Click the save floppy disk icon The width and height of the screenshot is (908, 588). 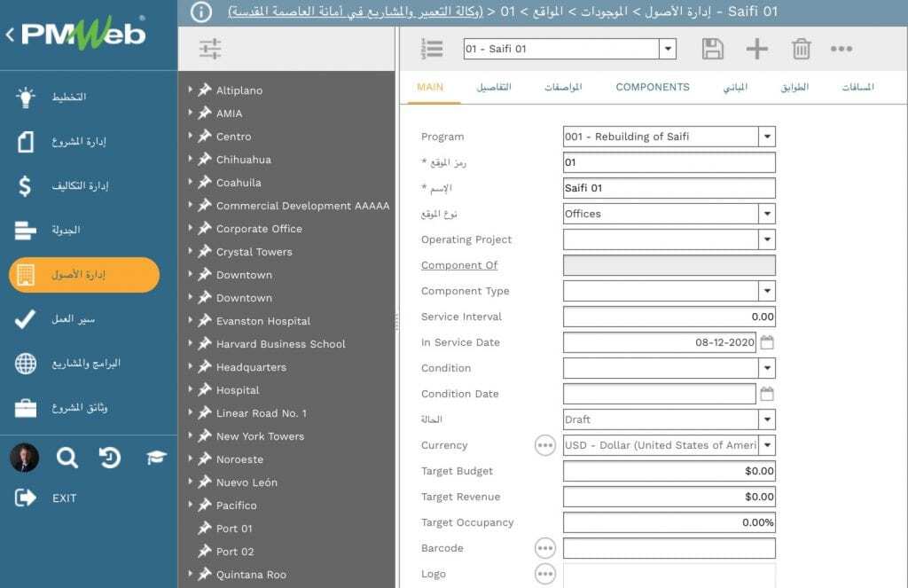coord(712,49)
